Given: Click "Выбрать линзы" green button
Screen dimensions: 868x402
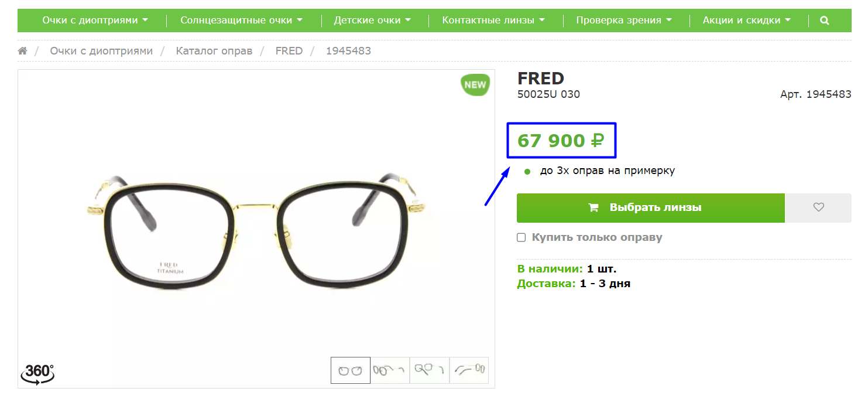Looking at the screenshot, I should click(650, 207).
